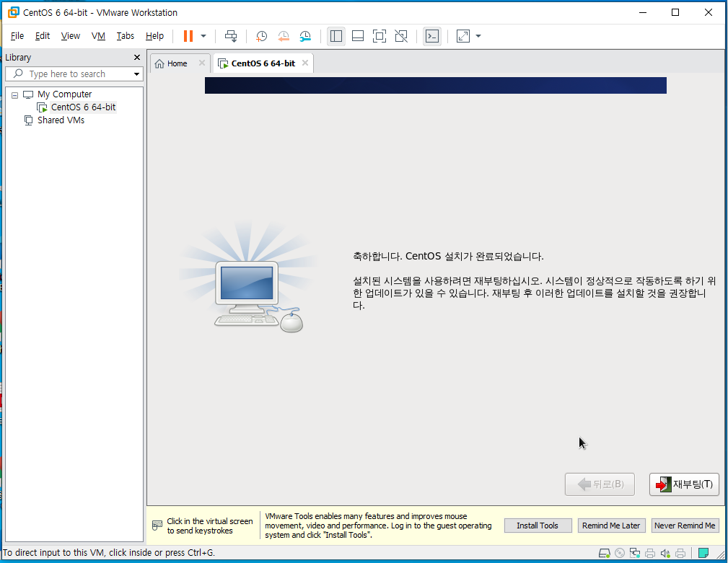The width and height of the screenshot is (728, 563).
Task: Switch to the Home tab
Action: 177,63
